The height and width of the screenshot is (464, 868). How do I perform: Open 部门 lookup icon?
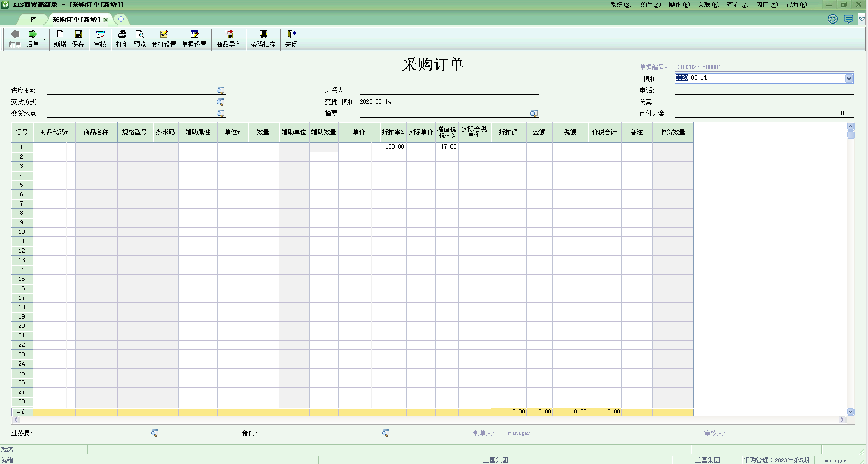pos(386,433)
